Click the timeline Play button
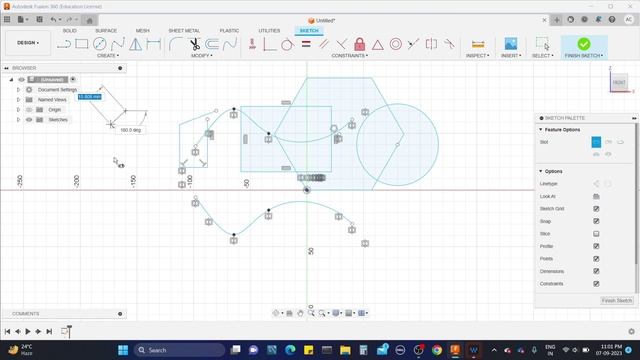The width and height of the screenshot is (640, 360). tap(28, 331)
